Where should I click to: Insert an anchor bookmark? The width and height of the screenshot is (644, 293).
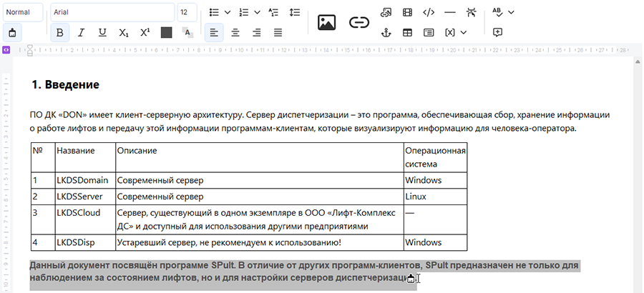pos(386,32)
